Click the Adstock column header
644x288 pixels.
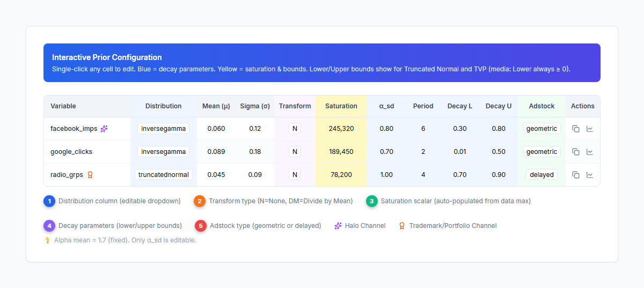pos(541,106)
